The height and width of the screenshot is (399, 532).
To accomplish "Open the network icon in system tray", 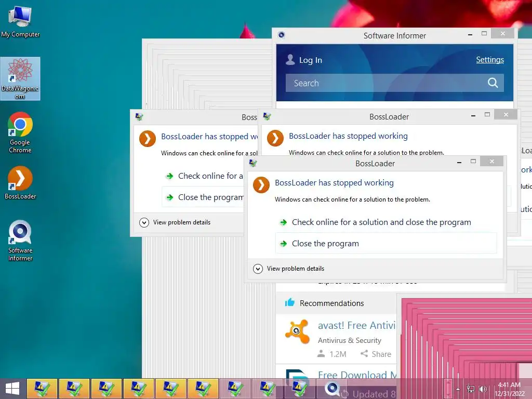I will pyautogui.click(x=471, y=389).
